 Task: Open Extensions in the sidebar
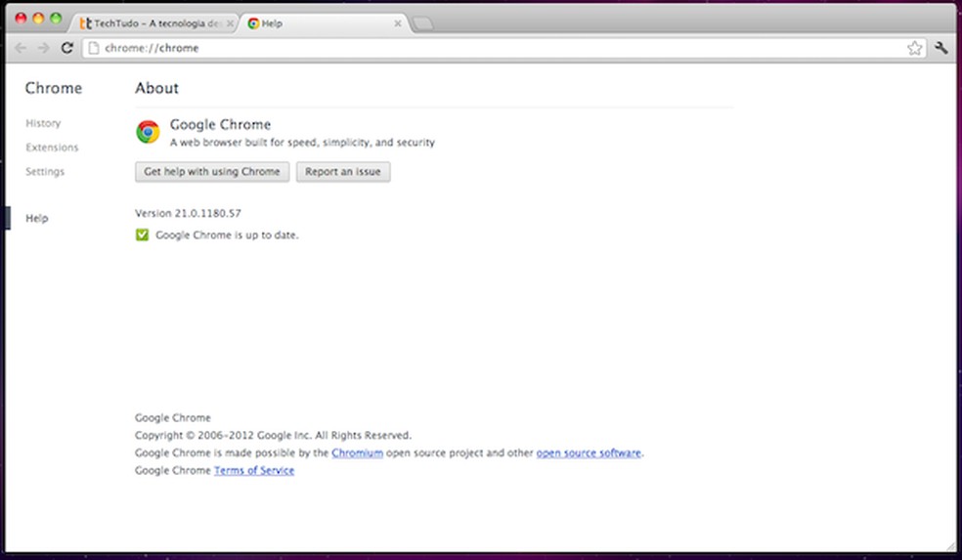52,148
